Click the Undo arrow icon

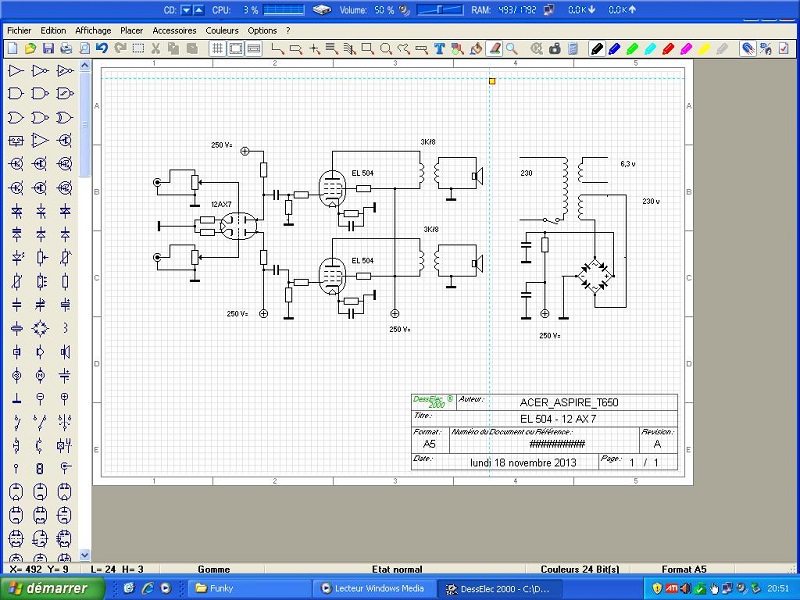[102, 48]
